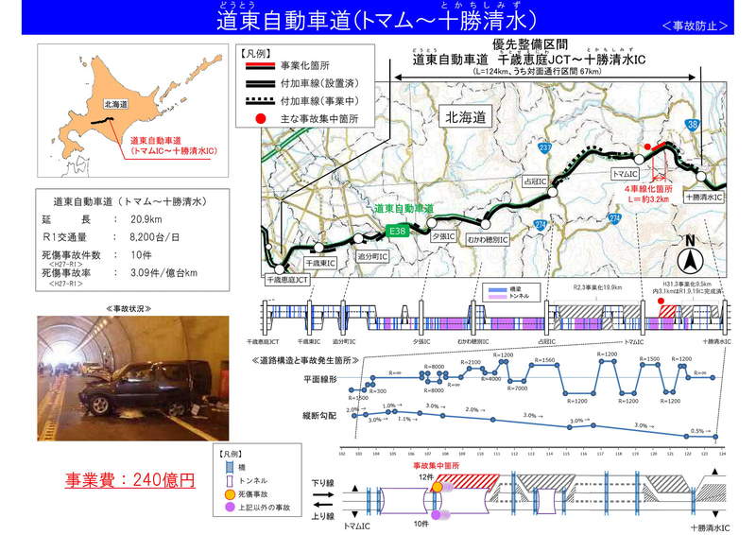Click the title 道東自動車道(トマム～十勝清水)
756x535 pixels.
point(376,21)
